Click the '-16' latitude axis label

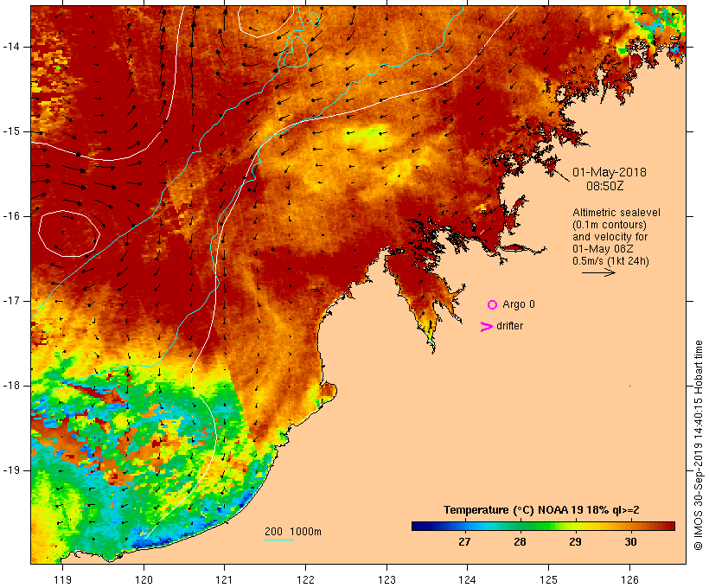tap(11, 216)
